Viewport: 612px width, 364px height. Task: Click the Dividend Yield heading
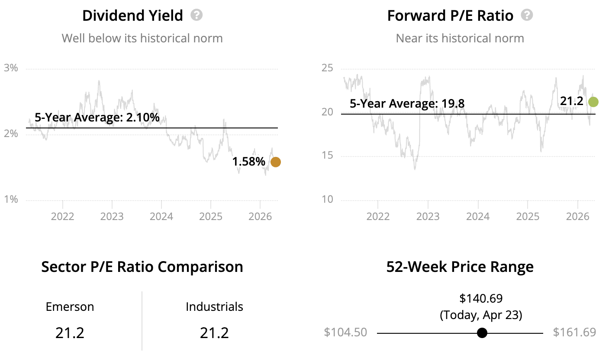click(x=132, y=16)
